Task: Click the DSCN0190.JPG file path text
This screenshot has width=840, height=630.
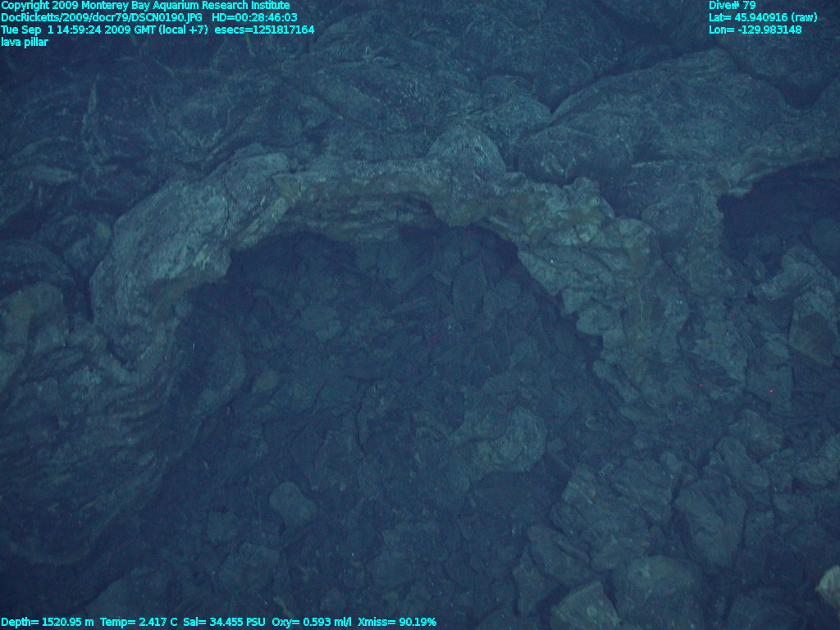Action: [102, 17]
